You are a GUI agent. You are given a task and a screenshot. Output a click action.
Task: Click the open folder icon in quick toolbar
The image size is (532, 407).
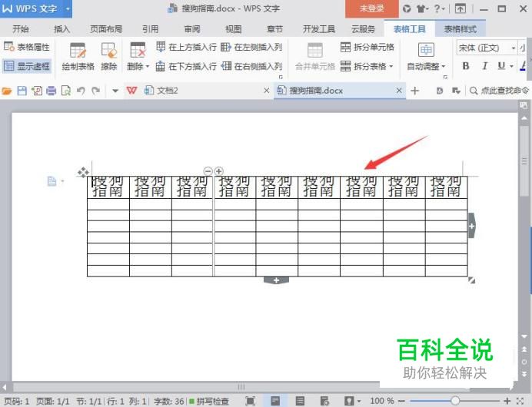click(x=7, y=91)
